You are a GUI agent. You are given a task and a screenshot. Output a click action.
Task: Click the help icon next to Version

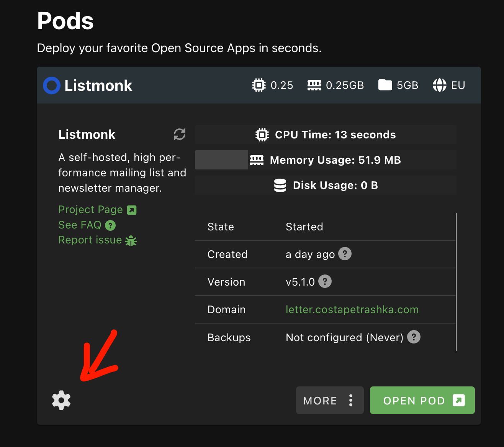click(x=325, y=281)
